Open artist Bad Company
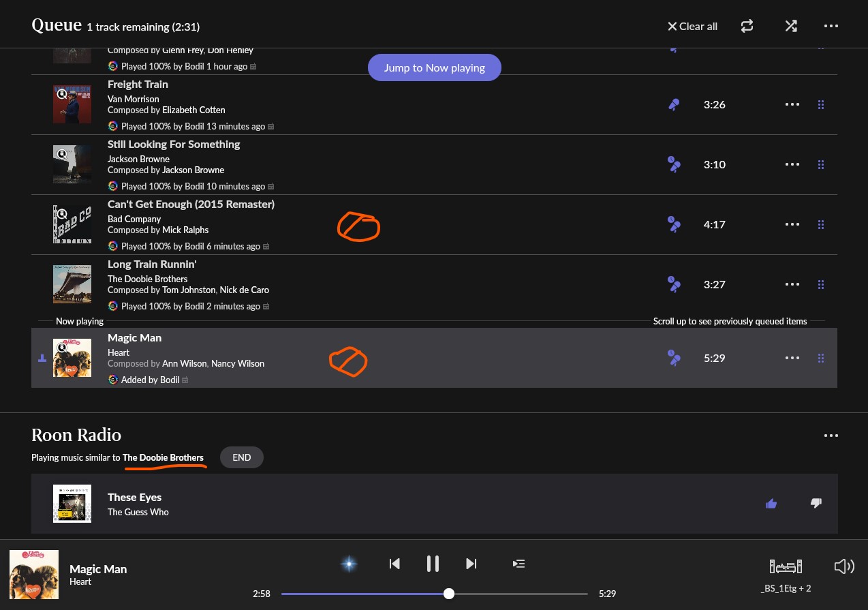Image resolution: width=868 pixels, height=610 pixels. point(134,219)
